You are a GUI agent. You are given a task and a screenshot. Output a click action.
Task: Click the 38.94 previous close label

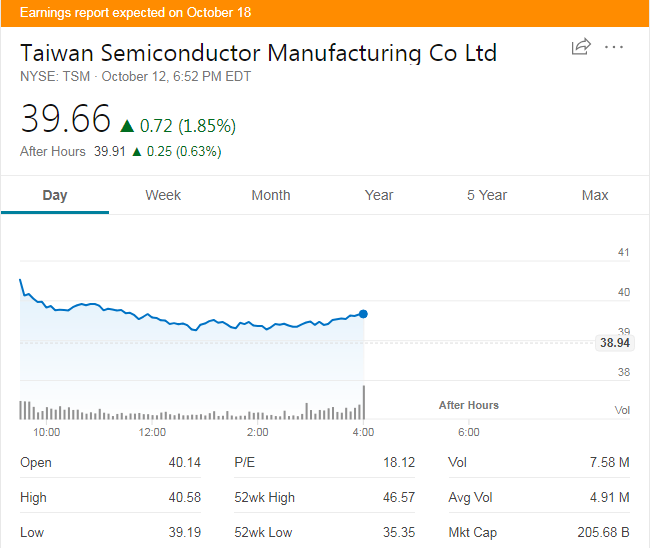point(614,343)
